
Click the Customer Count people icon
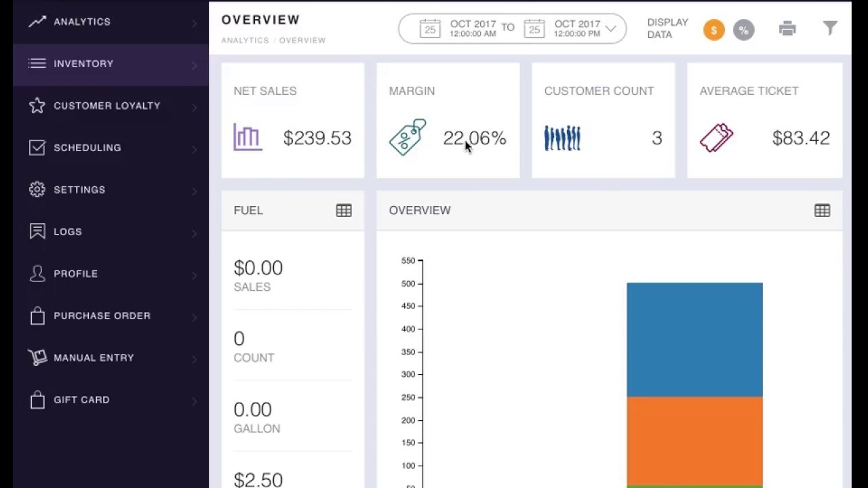click(562, 138)
